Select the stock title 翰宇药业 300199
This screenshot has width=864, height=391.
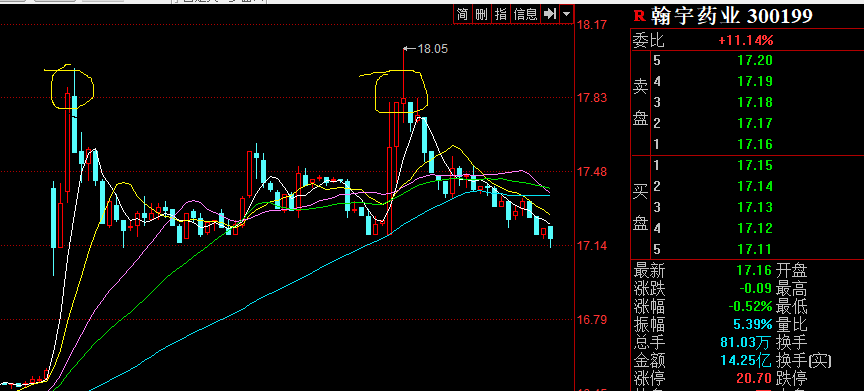(731, 16)
